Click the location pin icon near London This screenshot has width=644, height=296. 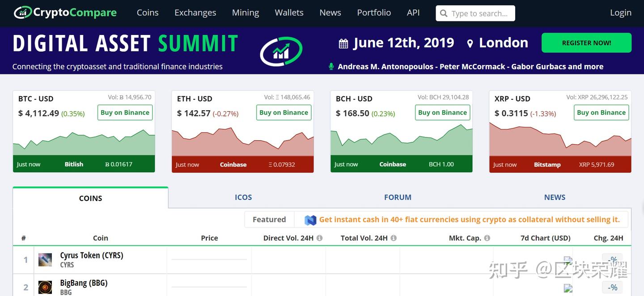point(470,43)
